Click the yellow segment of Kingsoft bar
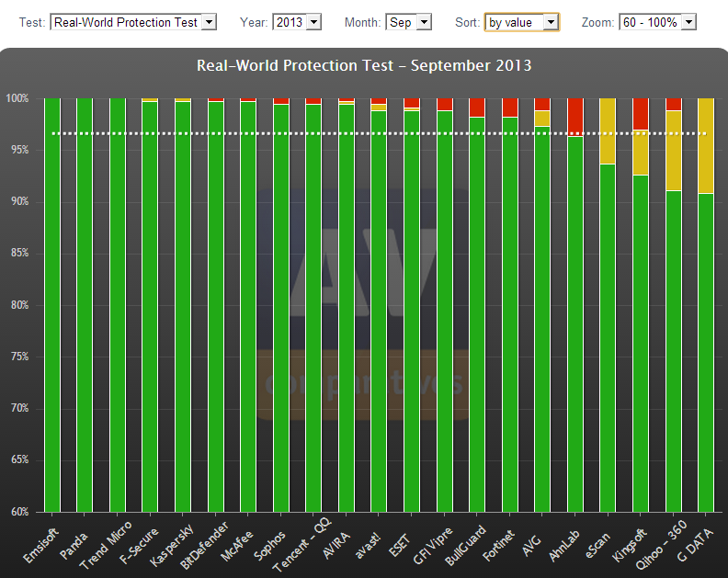The height and width of the screenshot is (578, 728). tap(641, 153)
